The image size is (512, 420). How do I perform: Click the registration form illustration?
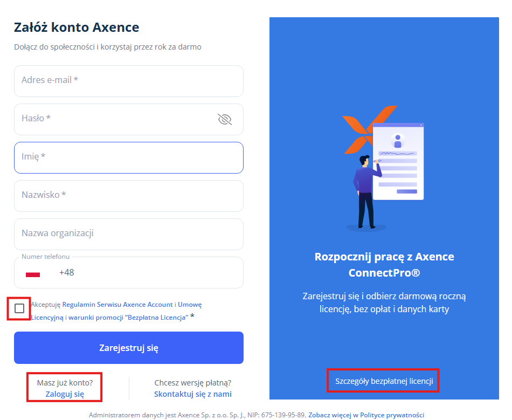click(x=398, y=162)
